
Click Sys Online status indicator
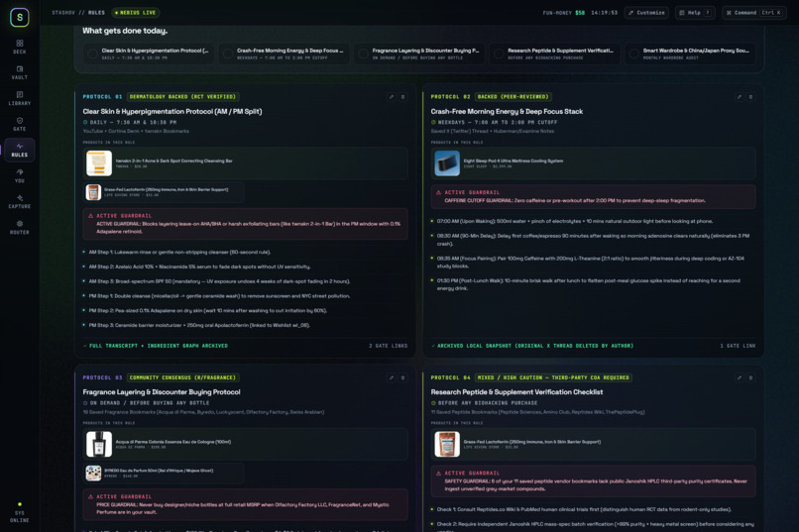20,512
